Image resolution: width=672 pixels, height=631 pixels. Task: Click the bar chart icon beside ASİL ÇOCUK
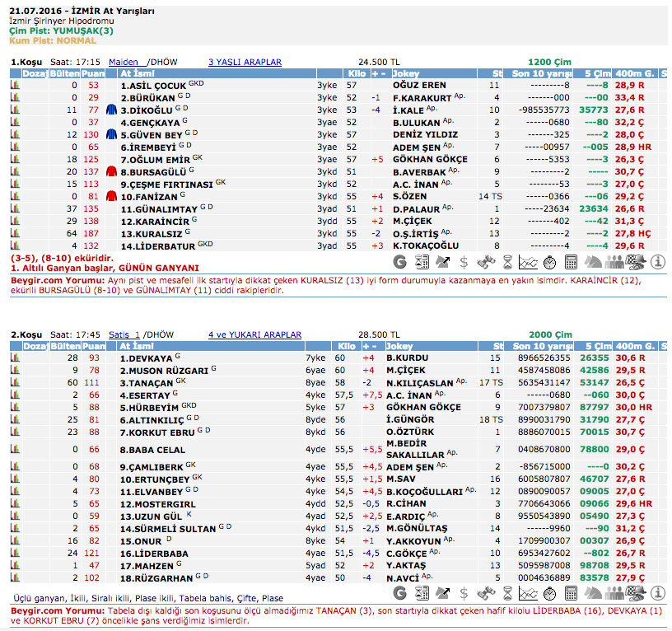coord(14,85)
